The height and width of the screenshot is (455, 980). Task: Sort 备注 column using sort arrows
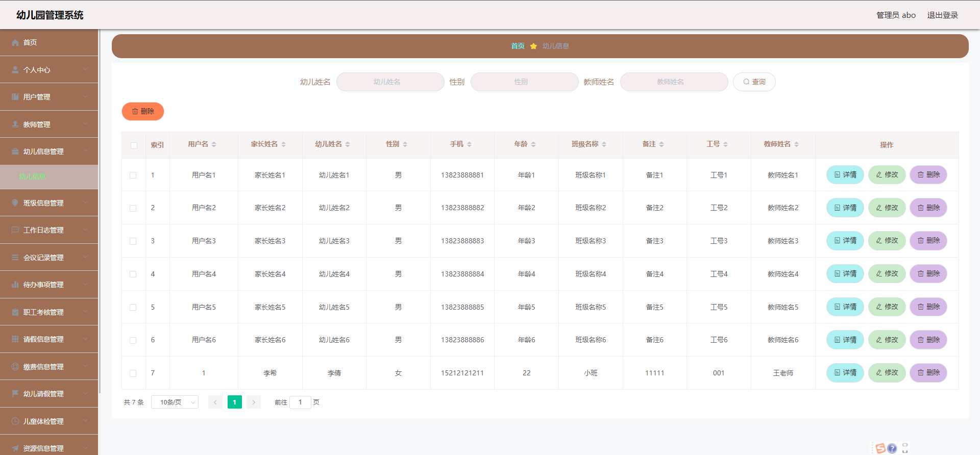click(661, 144)
